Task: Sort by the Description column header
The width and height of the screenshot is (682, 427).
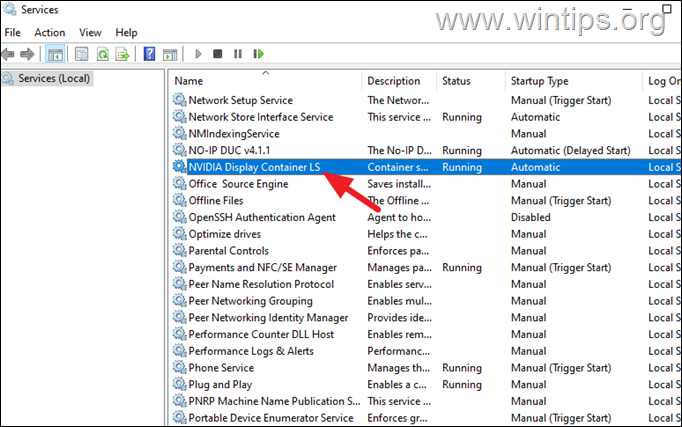Action: [x=394, y=81]
